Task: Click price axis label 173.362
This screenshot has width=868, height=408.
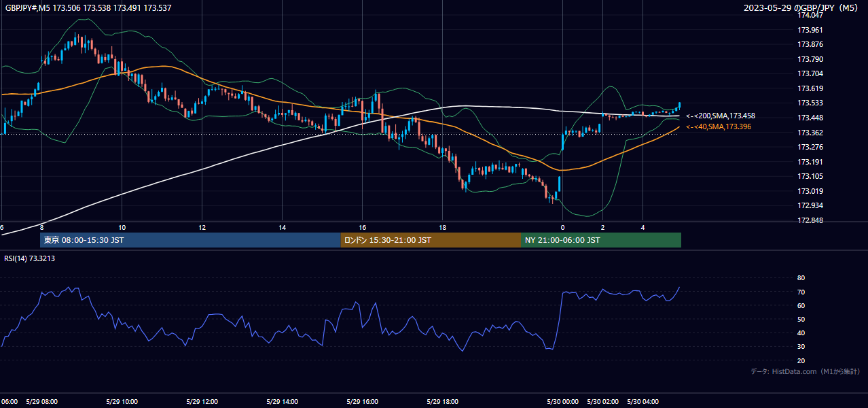Action: (810, 133)
